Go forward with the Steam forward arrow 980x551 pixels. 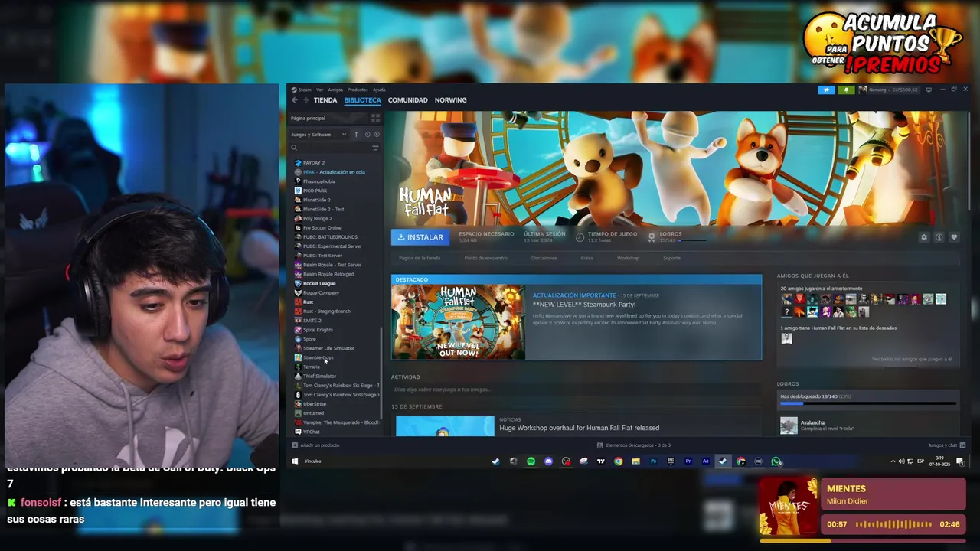click(x=306, y=100)
